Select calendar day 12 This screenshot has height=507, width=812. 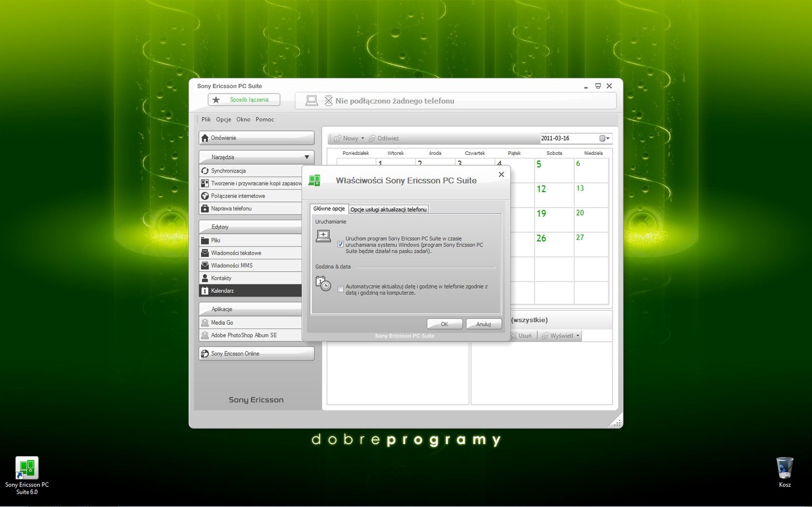coord(554,195)
